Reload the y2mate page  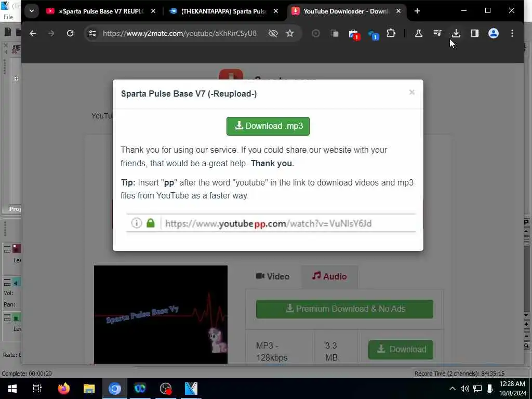[70, 33]
